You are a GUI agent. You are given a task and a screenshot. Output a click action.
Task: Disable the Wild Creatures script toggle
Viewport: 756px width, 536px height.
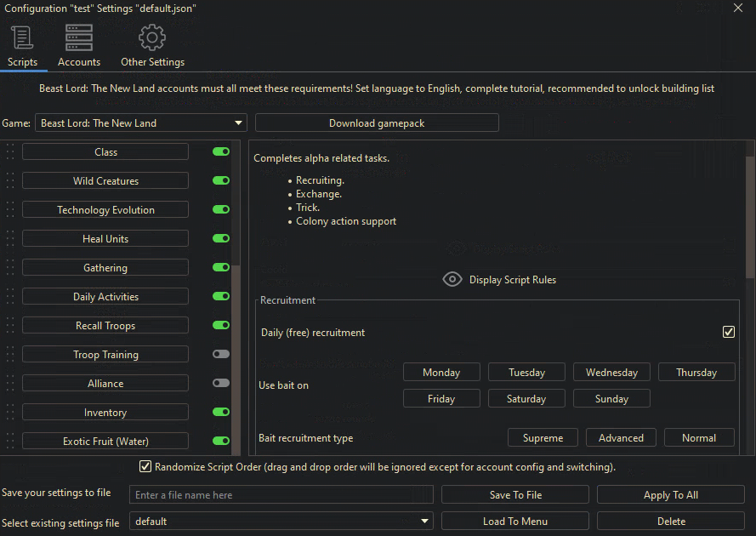(221, 181)
